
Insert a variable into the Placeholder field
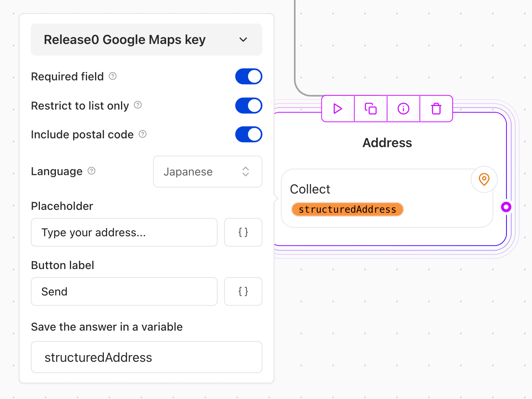[x=243, y=232]
